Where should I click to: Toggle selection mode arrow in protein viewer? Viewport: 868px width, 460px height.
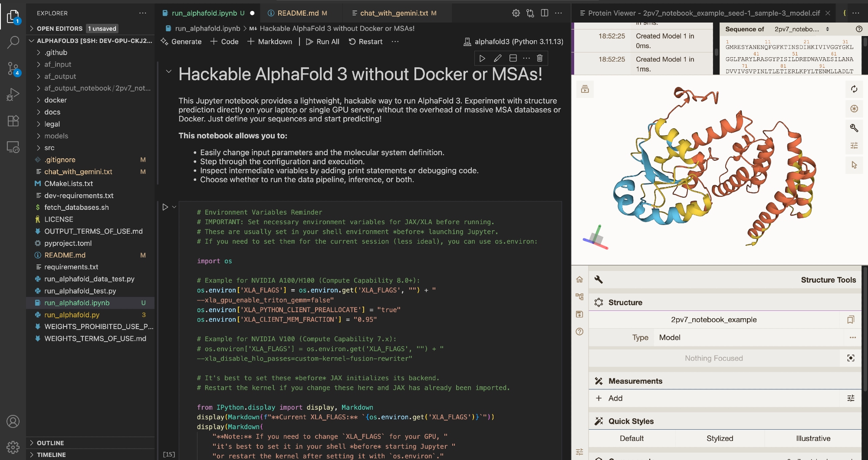point(854,165)
